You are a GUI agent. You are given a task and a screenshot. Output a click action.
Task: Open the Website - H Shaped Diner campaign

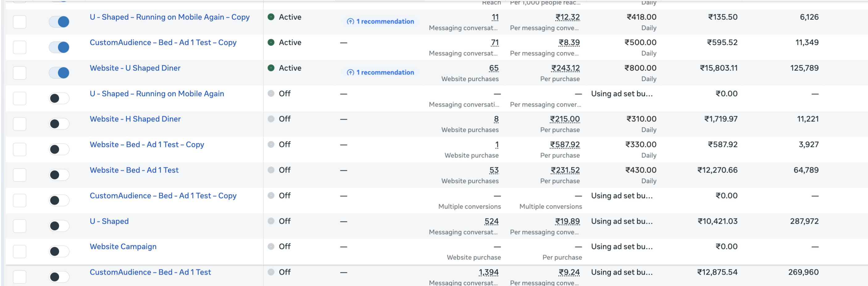(x=135, y=119)
